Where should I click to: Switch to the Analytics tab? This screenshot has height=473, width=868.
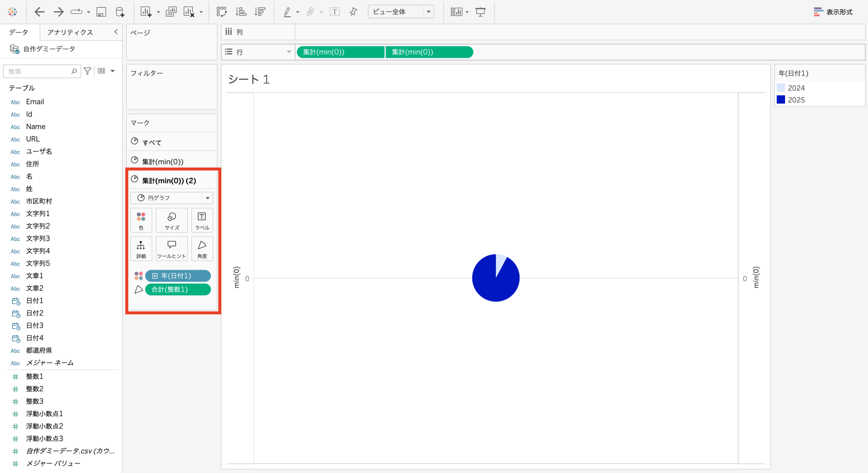tap(70, 32)
